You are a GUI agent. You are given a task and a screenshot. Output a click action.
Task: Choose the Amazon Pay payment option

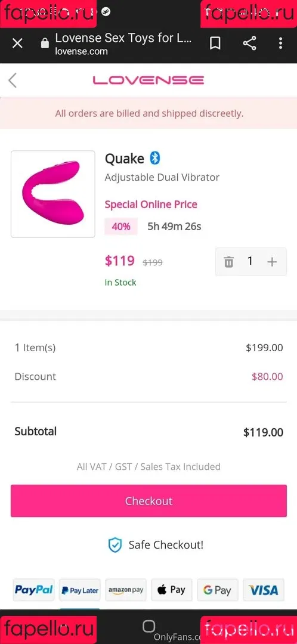click(x=126, y=590)
